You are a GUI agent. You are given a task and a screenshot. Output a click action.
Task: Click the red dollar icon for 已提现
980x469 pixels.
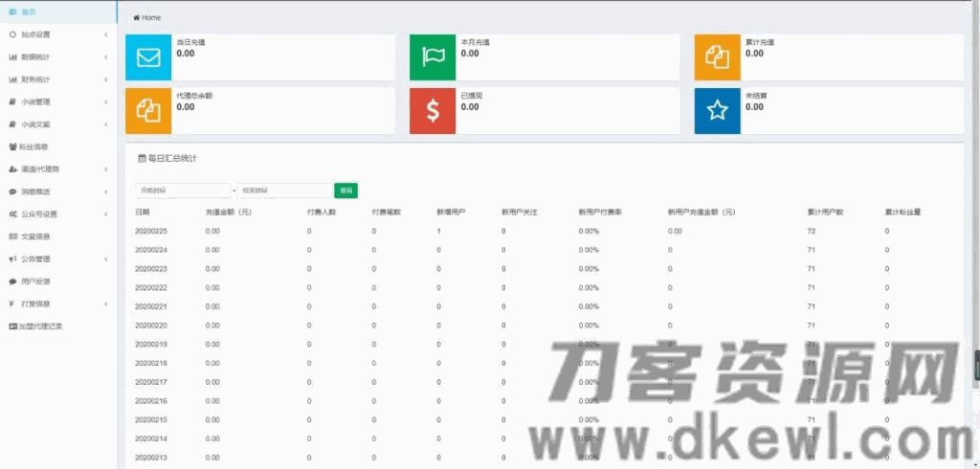433,110
